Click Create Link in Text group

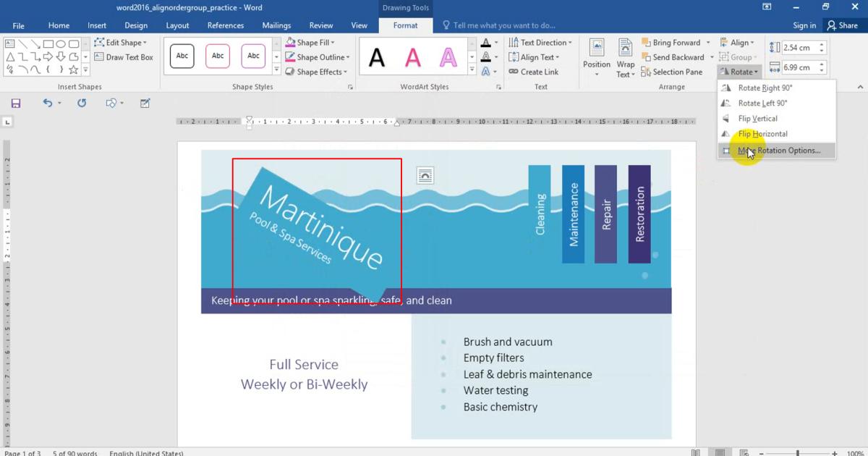(x=533, y=72)
